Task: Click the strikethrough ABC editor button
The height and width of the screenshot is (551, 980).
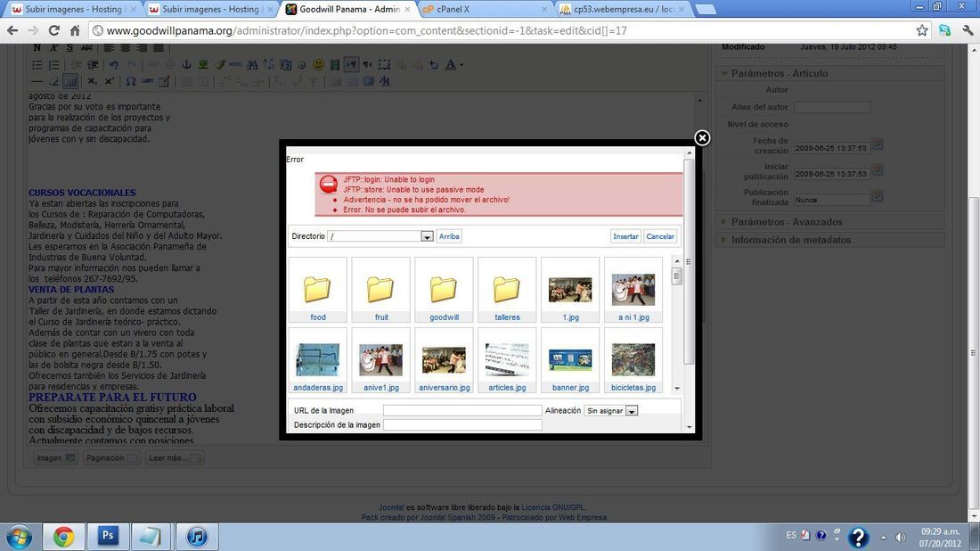Action: 87,47
